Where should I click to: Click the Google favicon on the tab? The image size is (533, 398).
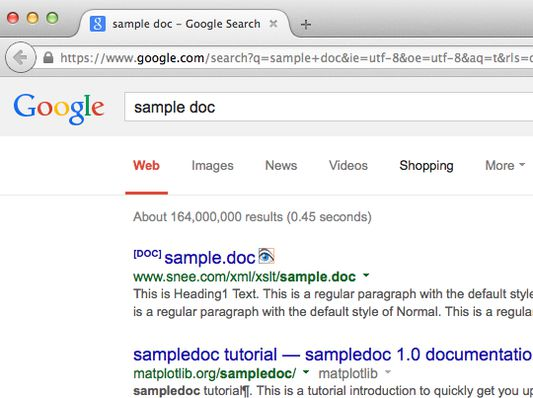point(98,24)
